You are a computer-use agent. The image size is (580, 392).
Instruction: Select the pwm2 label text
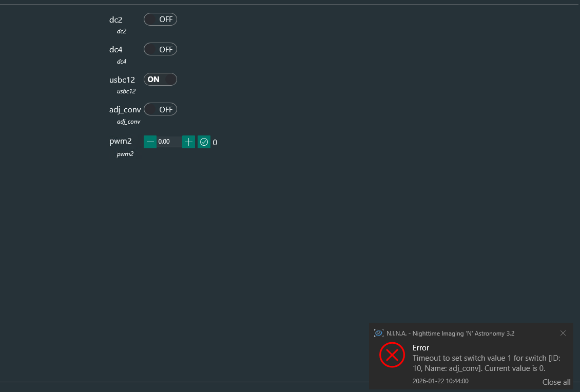tap(120, 141)
